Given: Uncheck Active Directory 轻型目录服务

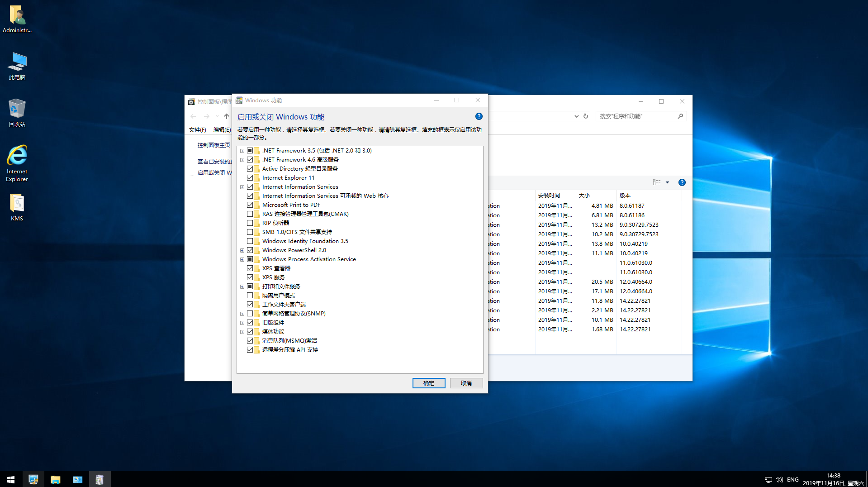Looking at the screenshot, I should click(x=250, y=169).
